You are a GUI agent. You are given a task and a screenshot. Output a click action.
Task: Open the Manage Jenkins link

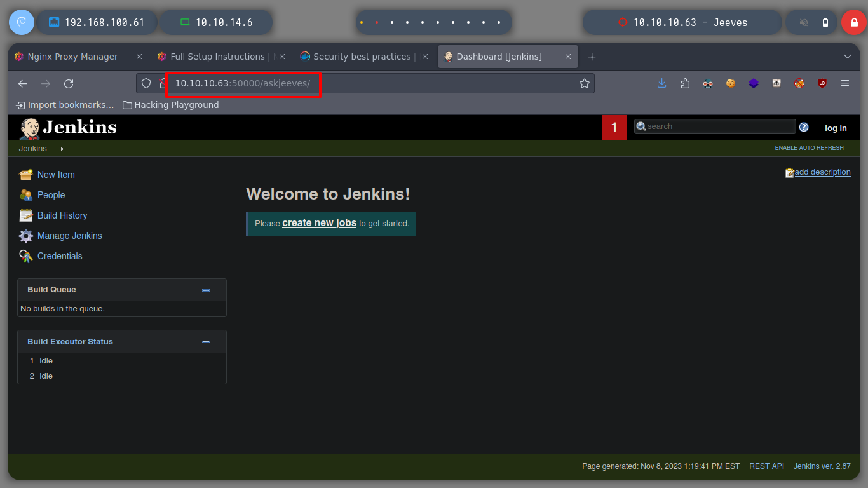[70, 236]
